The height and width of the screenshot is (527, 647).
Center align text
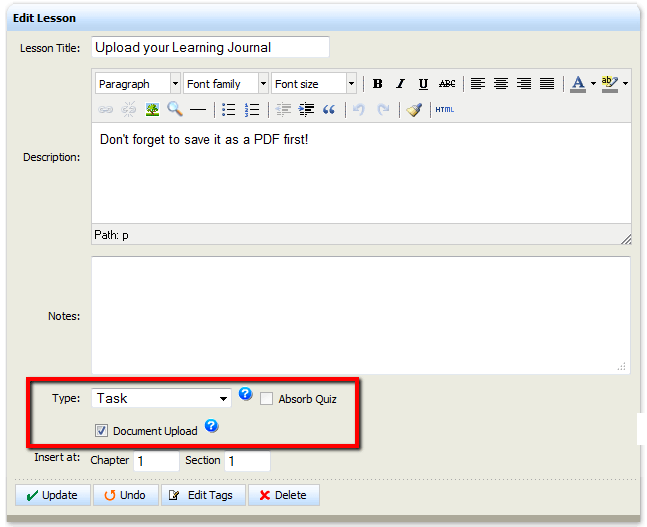[501, 84]
